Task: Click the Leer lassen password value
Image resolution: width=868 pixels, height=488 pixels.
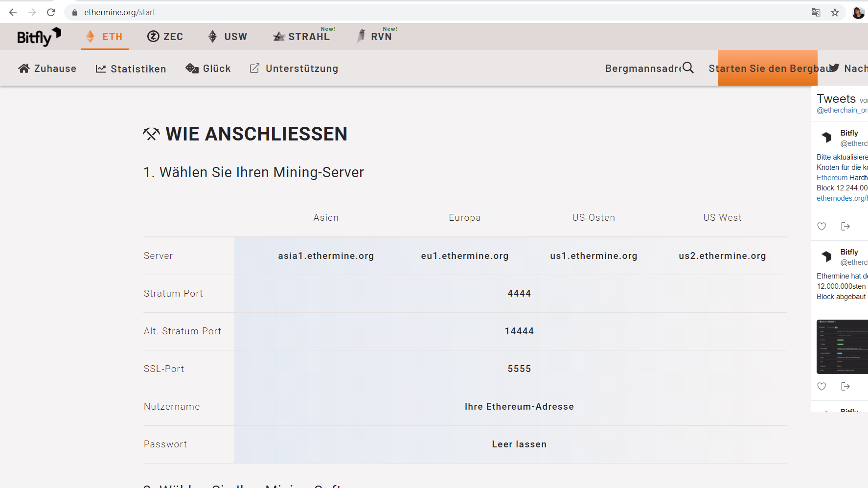Action: (x=519, y=444)
